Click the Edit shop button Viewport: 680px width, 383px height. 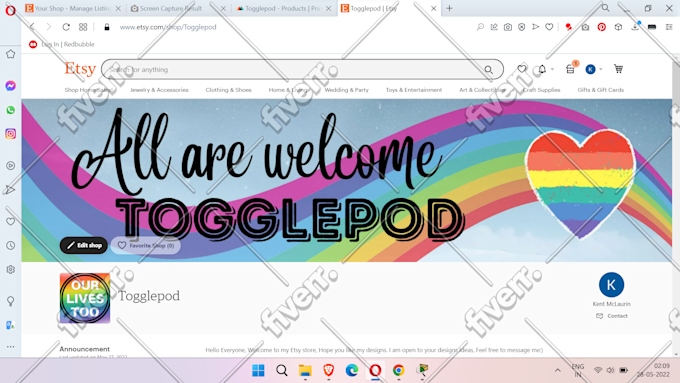tap(84, 246)
